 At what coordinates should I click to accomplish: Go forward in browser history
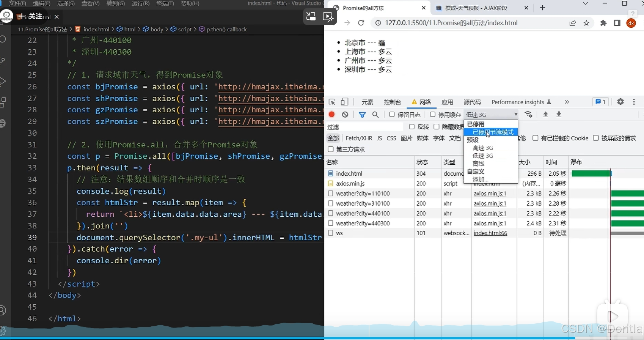coord(347,23)
